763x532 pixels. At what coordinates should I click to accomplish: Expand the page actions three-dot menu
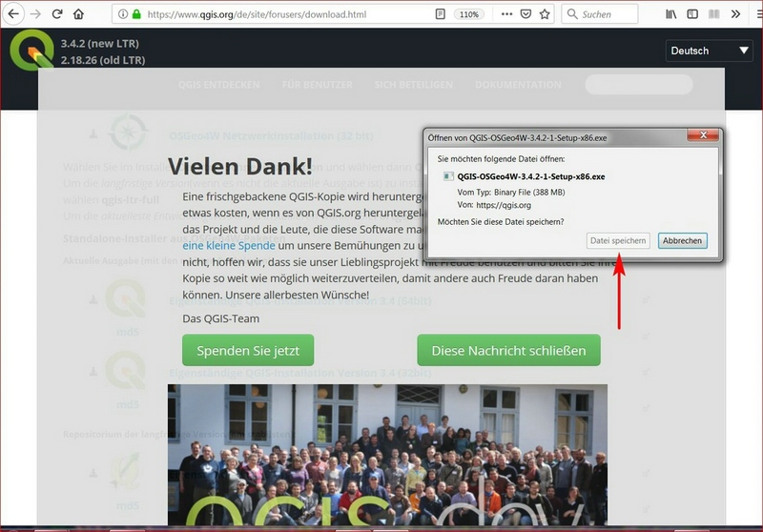tap(505, 14)
